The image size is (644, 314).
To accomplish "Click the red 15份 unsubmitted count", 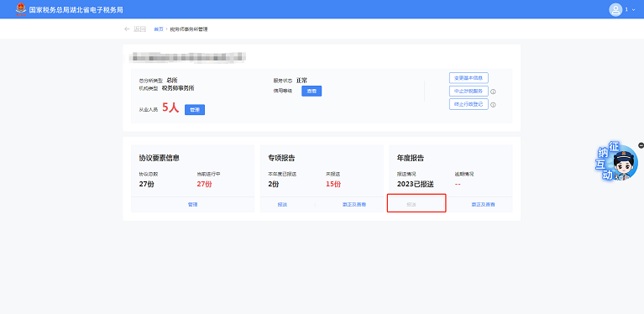I will pyautogui.click(x=333, y=185).
